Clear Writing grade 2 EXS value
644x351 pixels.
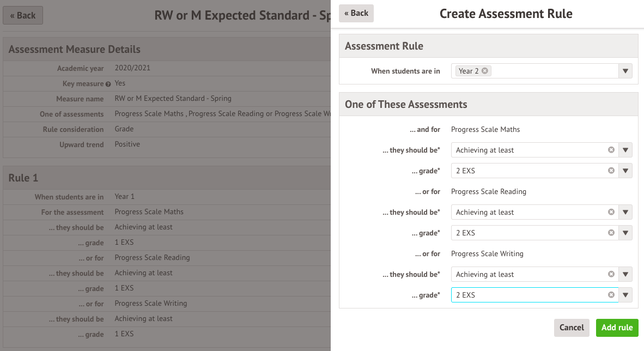click(x=611, y=295)
